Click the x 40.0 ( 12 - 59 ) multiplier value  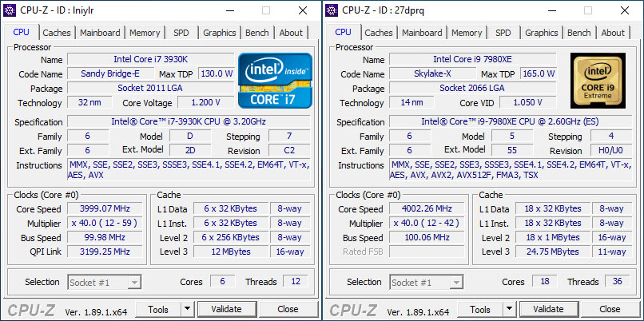105,223
